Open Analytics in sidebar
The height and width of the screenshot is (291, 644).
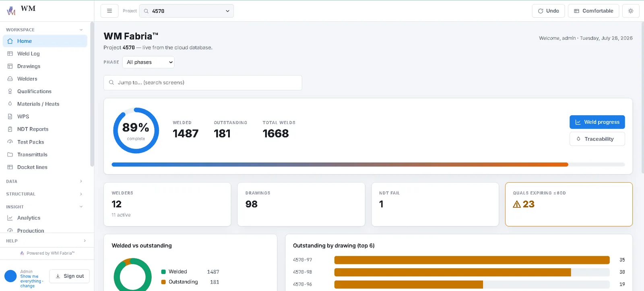(45, 218)
